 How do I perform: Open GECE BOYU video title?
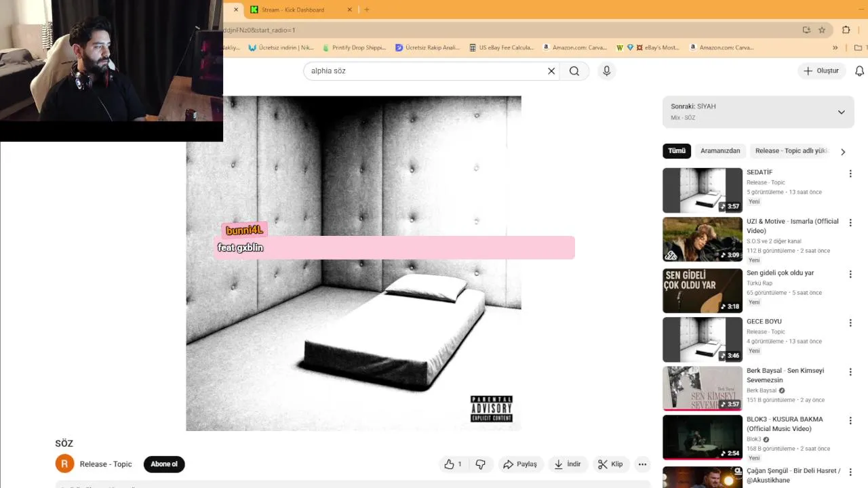pyautogui.click(x=764, y=322)
